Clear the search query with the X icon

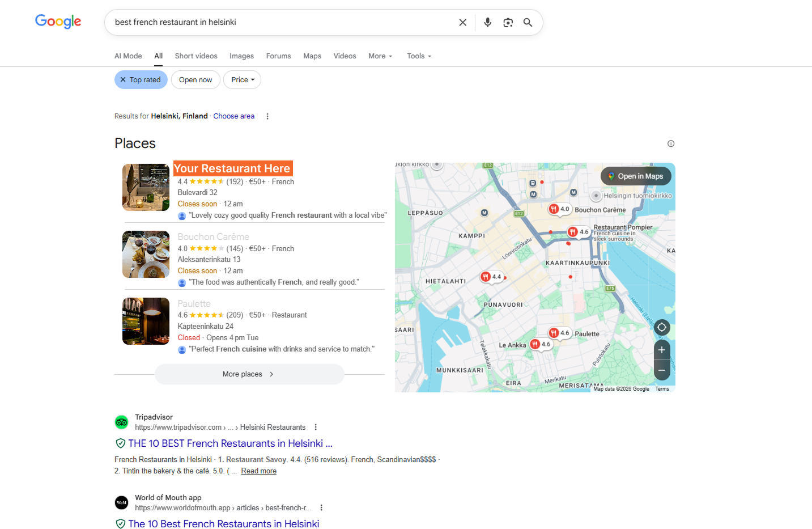click(463, 22)
